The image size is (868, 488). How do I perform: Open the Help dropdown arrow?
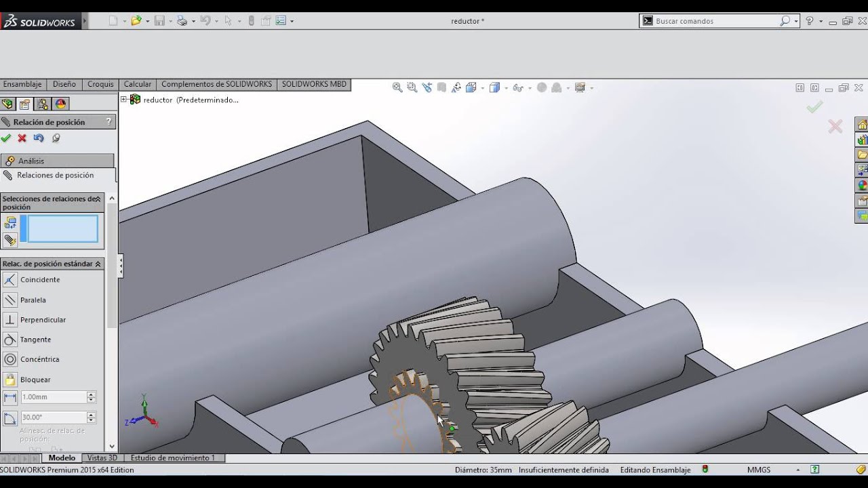[x=821, y=21]
